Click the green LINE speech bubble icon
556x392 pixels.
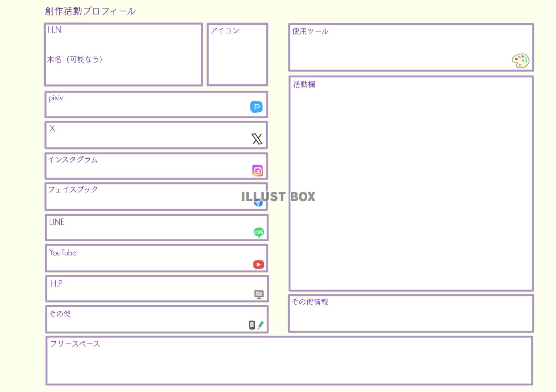pos(258,232)
